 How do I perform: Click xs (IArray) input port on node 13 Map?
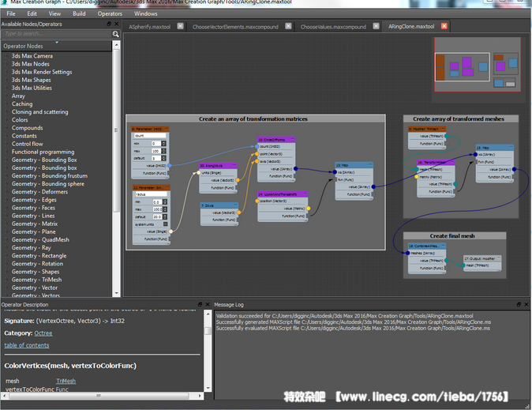[x=335, y=172]
